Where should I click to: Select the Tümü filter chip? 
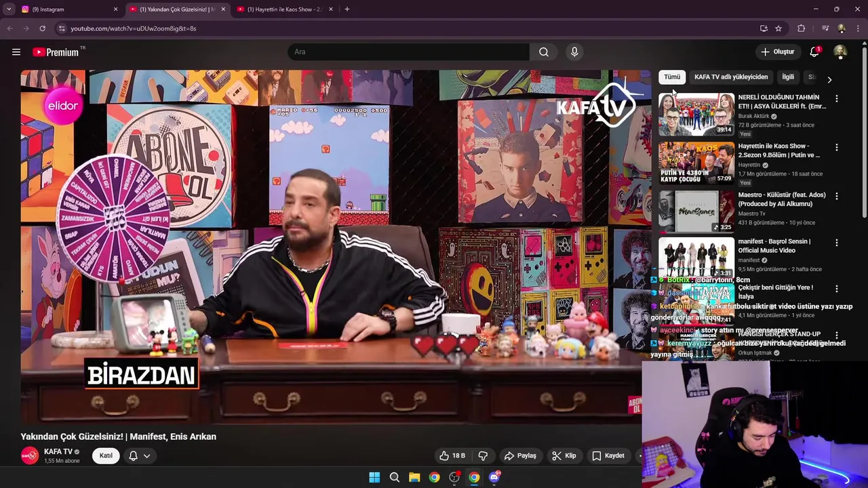click(672, 77)
